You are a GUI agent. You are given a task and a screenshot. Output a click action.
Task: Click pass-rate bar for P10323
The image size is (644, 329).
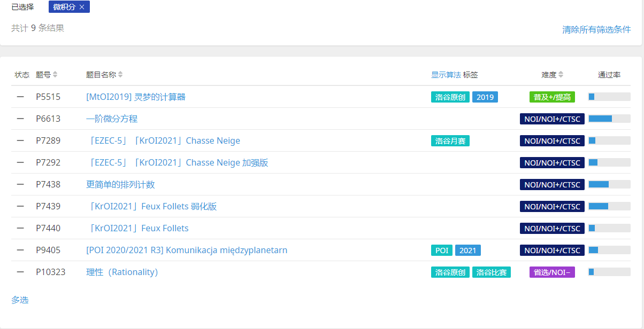click(609, 272)
